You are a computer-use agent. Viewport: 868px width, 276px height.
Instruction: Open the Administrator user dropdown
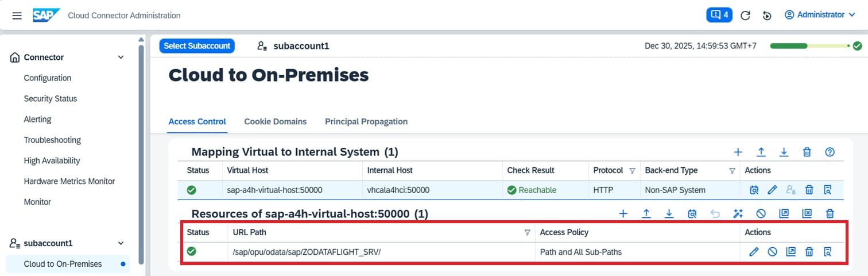coord(820,15)
